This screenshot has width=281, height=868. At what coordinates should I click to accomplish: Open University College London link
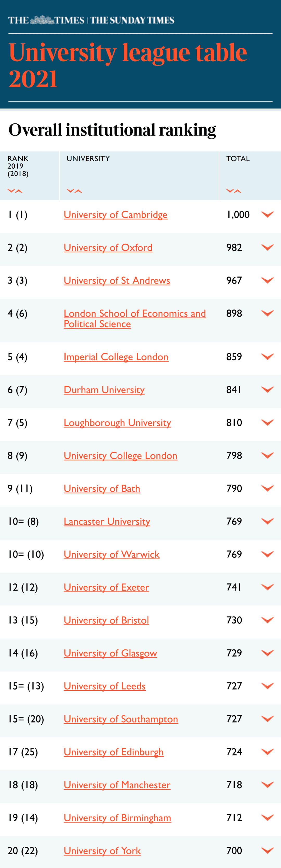120,456
